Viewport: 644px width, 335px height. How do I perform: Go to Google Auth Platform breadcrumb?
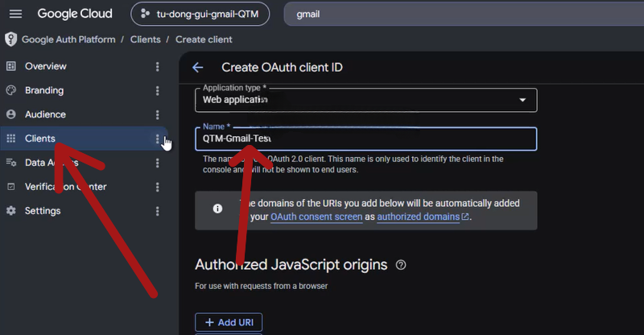coord(68,39)
